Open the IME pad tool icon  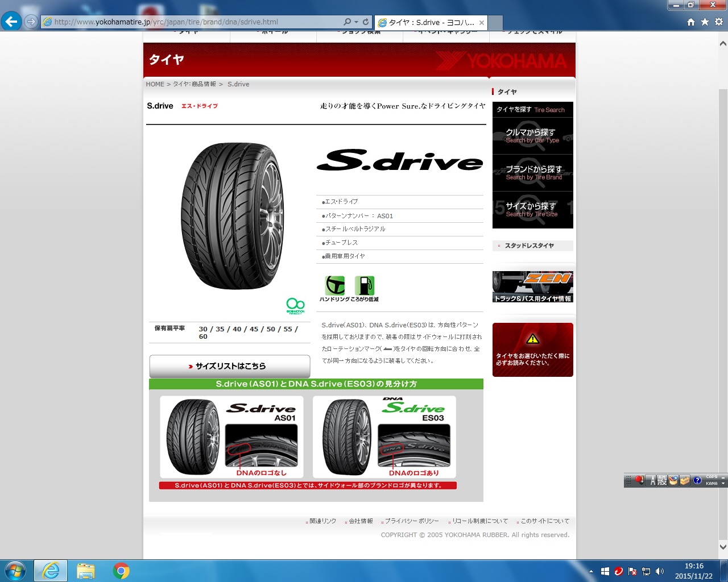673,481
